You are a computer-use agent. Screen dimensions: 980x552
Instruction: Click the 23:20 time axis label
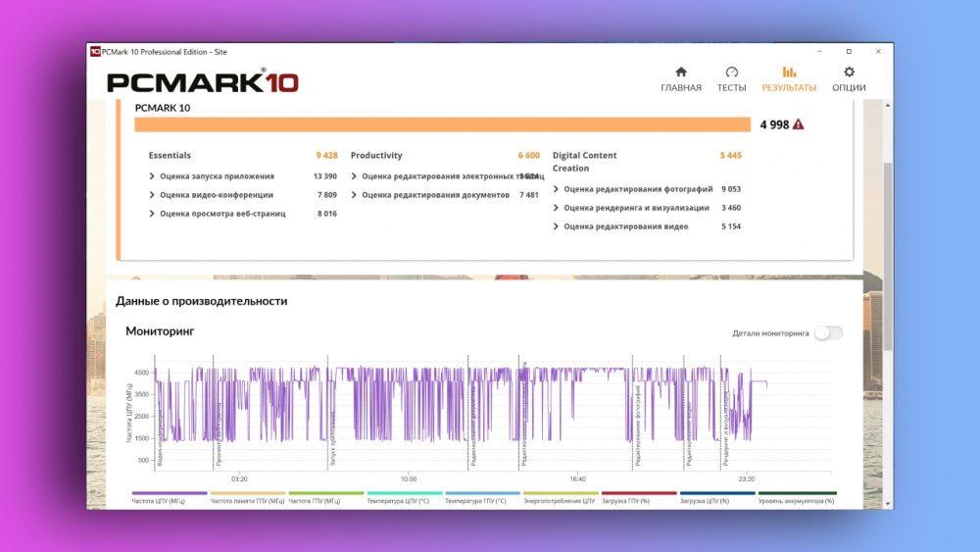(746, 478)
